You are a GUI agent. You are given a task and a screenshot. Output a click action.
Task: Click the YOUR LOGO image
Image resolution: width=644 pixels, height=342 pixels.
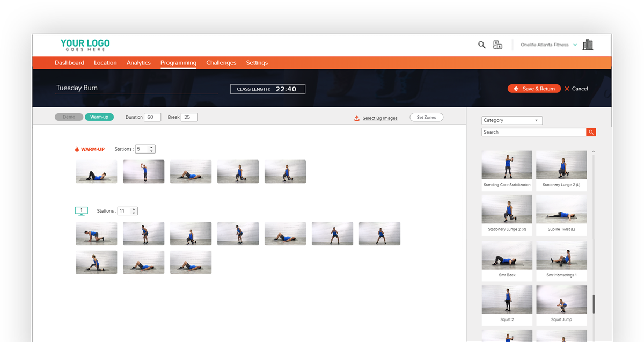[x=85, y=45]
